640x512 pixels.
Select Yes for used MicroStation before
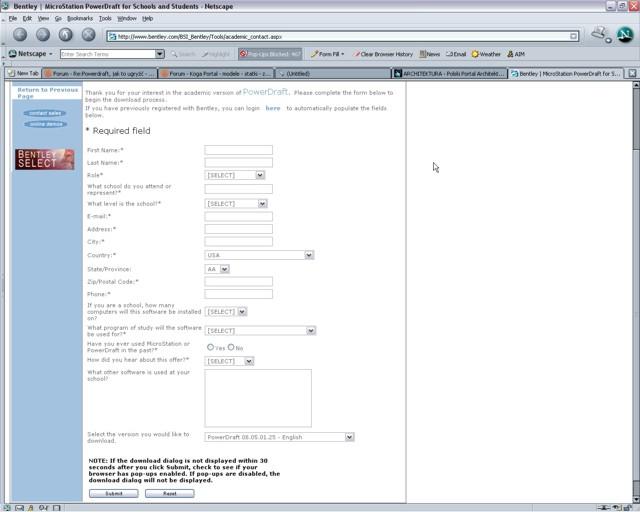pyautogui.click(x=211, y=347)
